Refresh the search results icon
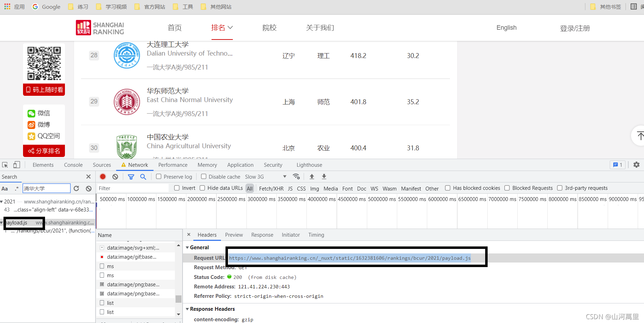Screen dimensions: 644x323 click(76, 188)
